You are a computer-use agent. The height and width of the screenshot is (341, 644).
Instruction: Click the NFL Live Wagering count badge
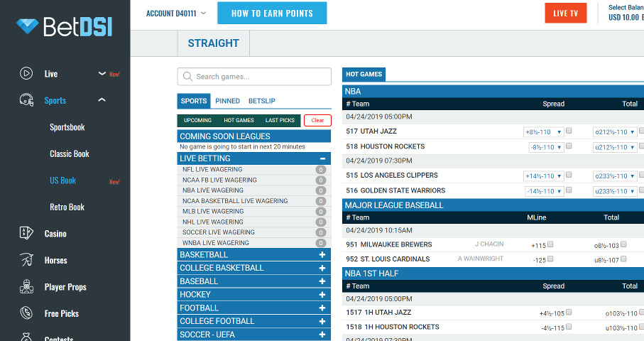pyautogui.click(x=321, y=170)
